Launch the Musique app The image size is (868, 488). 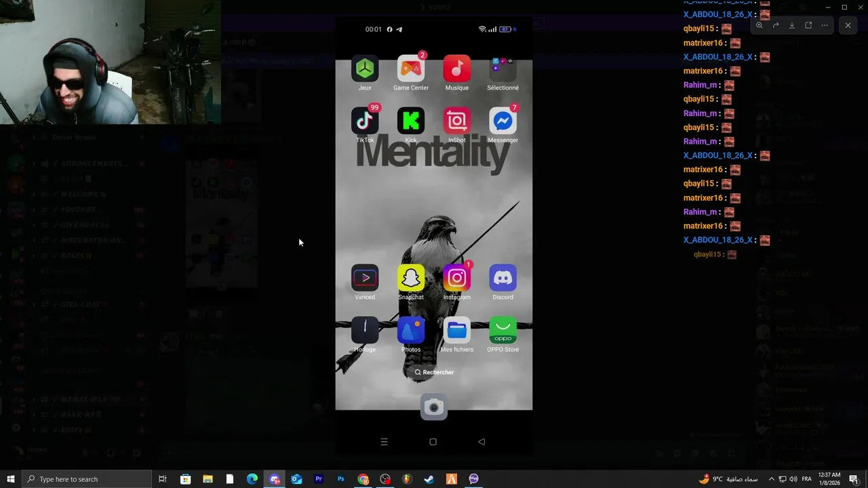457,68
